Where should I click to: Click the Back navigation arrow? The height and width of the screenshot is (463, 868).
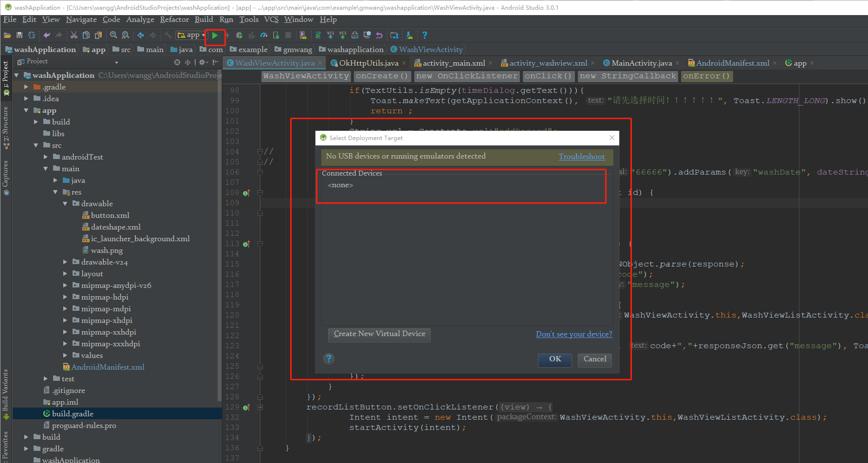(141, 35)
